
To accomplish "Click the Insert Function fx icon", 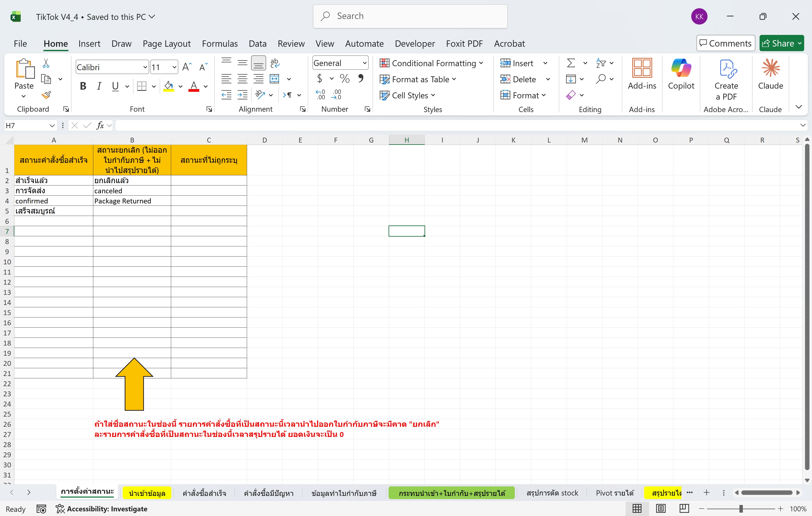I will [x=100, y=125].
